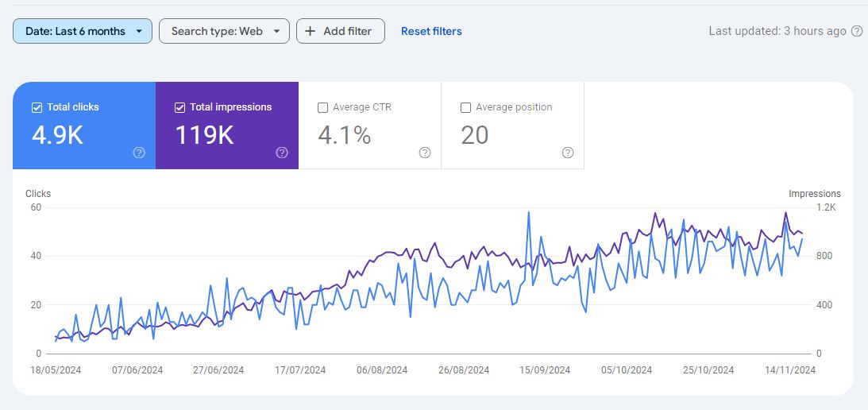The image size is (868, 410).
Task: Click the help icon in Total impressions card
Action: tap(282, 153)
